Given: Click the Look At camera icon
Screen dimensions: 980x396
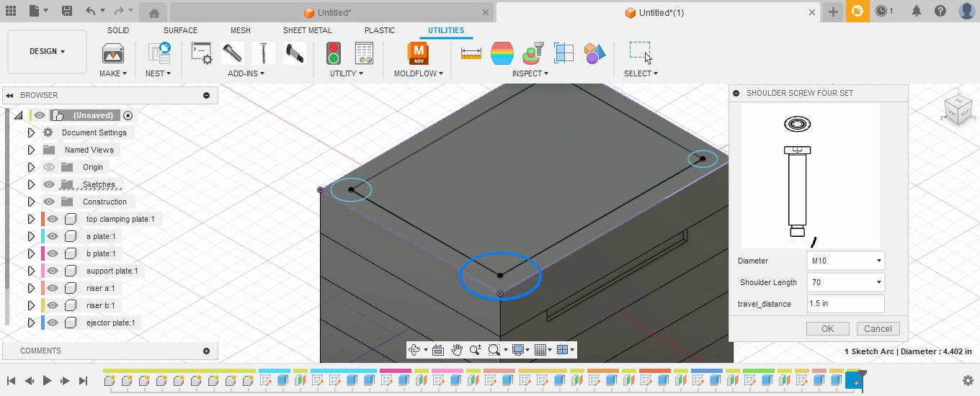Looking at the screenshot, I should point(438,350).
